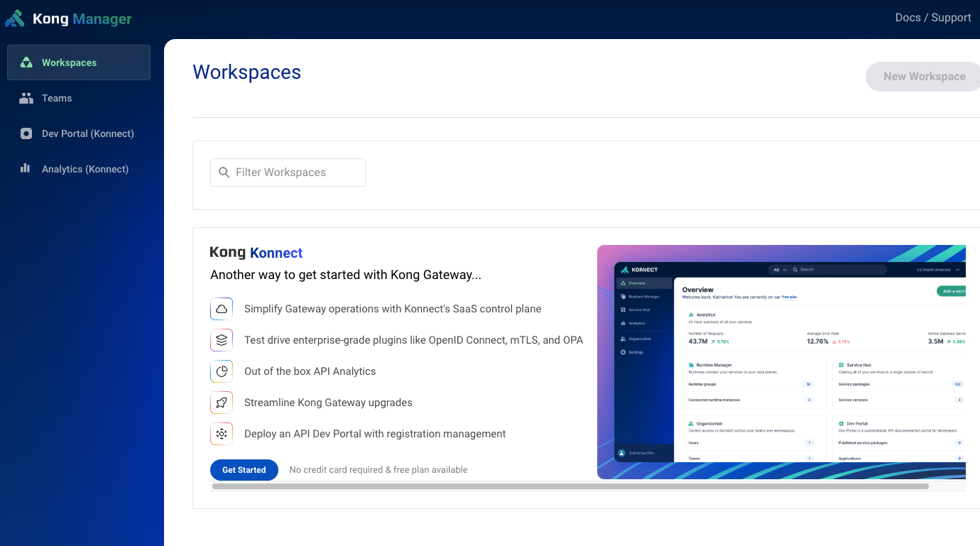Click the Get Started button
980x546 pixels.
tap(244, 470)
